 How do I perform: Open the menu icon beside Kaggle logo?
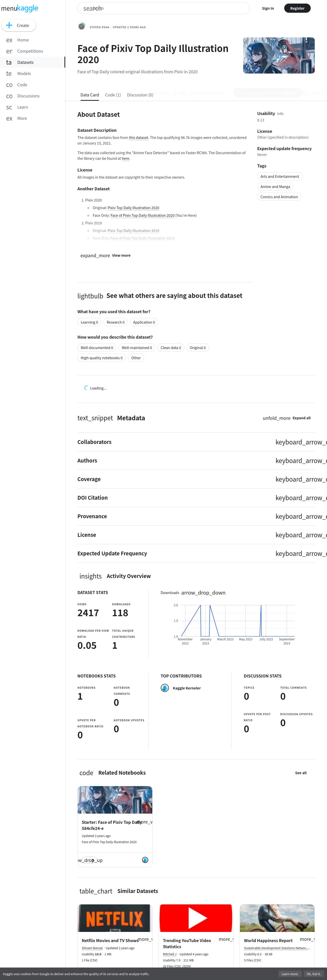9,8
